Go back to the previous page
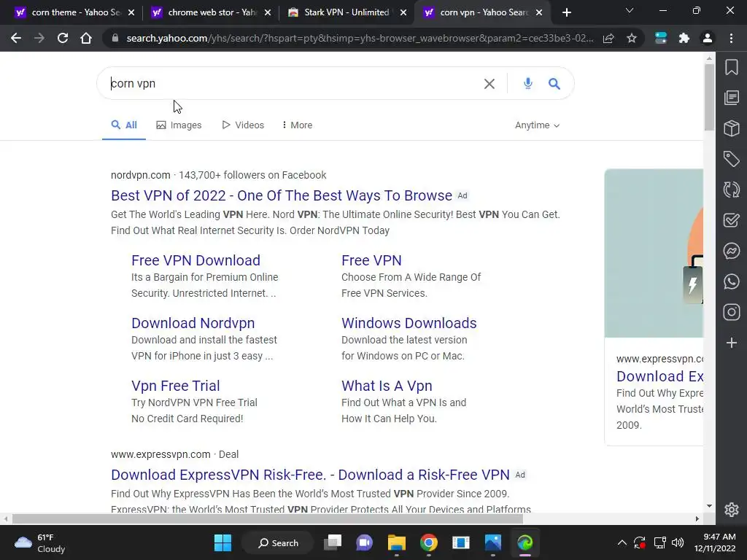Screen dimensions: 747x560 point(16,38)
